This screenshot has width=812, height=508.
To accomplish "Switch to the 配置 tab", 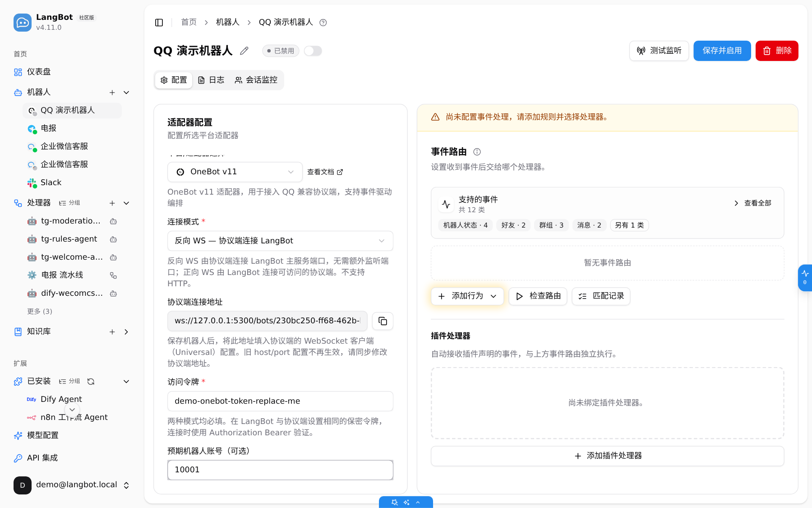I will point(174,80).
